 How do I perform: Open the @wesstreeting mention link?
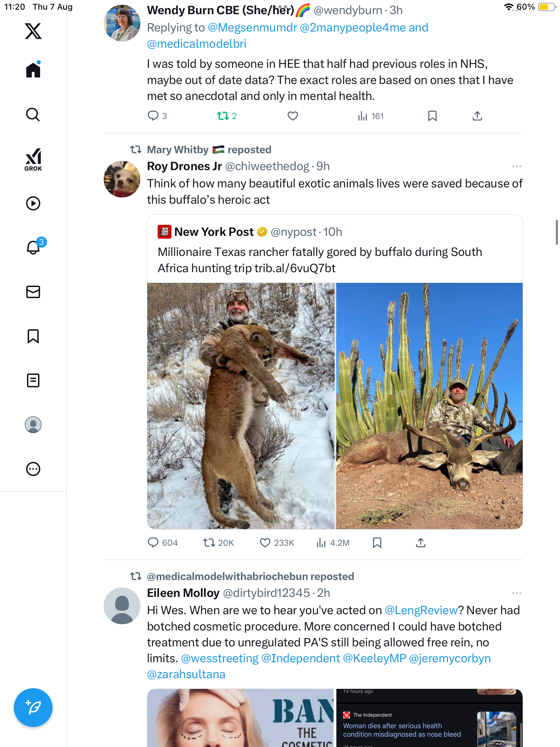click(220, 658)
